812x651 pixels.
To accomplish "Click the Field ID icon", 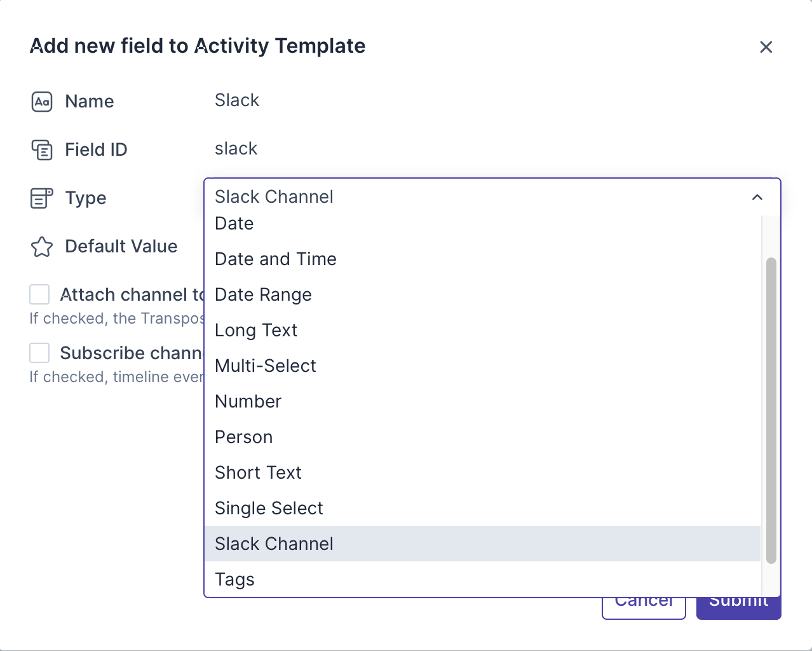I will coord(42,150).
